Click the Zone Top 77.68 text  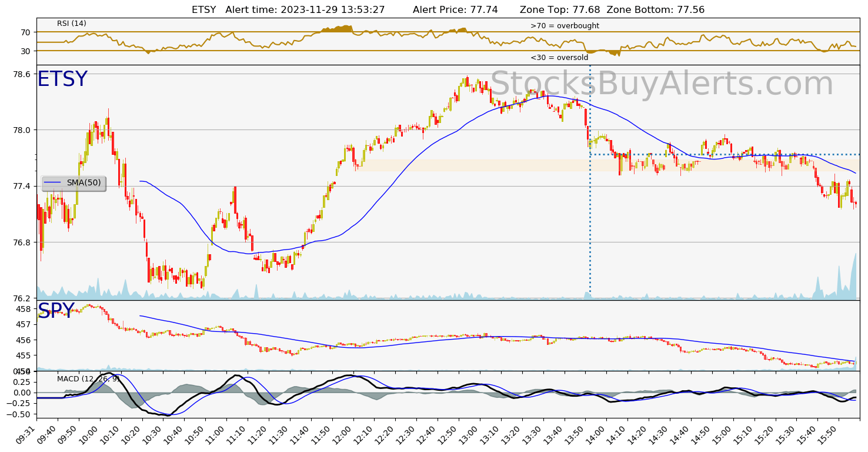tap(559, 10)
